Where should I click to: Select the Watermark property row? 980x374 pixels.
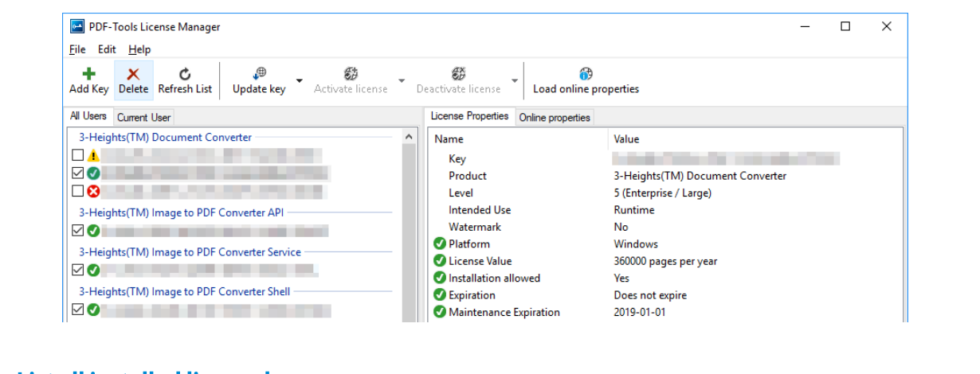coord(666,227)
